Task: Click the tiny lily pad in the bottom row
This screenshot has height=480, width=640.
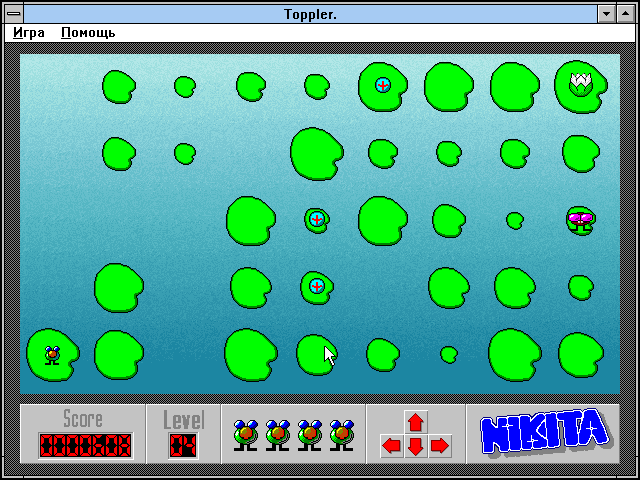Action: pyautogui.click(x=449, y=355)
